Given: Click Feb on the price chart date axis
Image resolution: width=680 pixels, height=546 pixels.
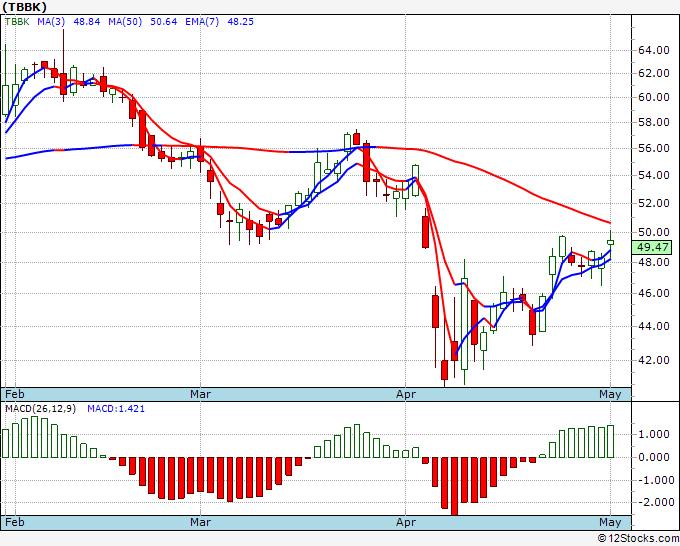Looking at the screenshot, I should click(x=15, y=394).
